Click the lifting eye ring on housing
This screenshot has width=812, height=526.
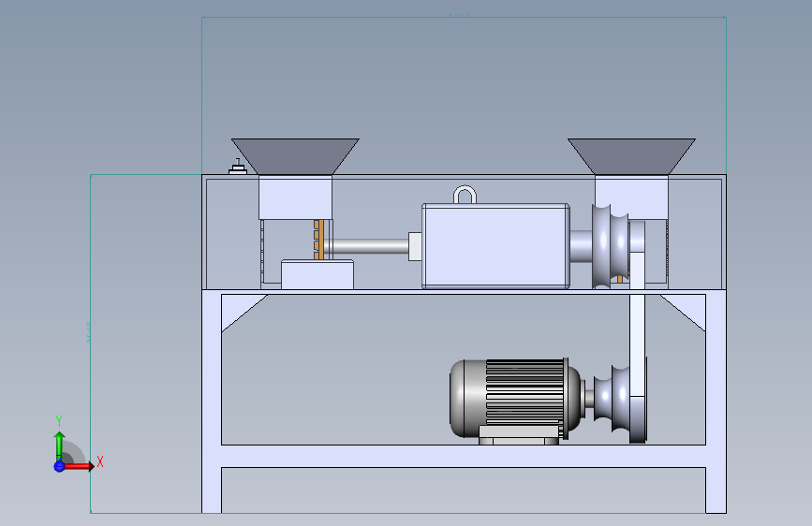point(465,194)
